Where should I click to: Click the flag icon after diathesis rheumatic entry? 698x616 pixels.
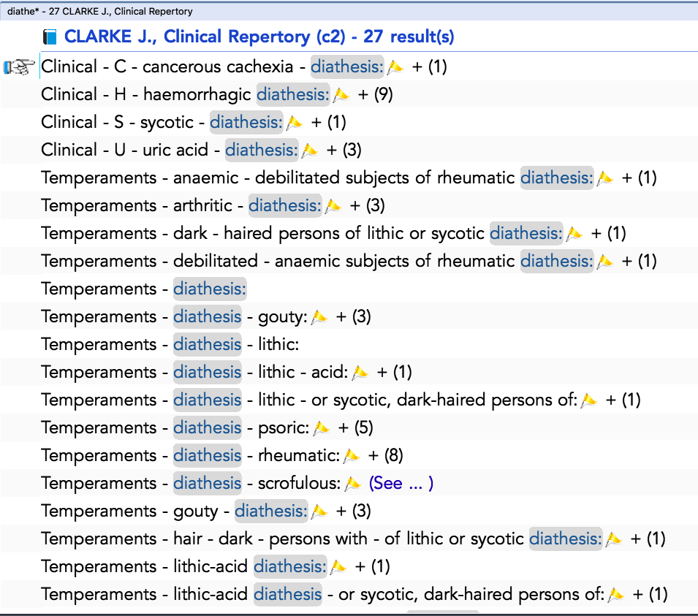(x=352, y=456)
